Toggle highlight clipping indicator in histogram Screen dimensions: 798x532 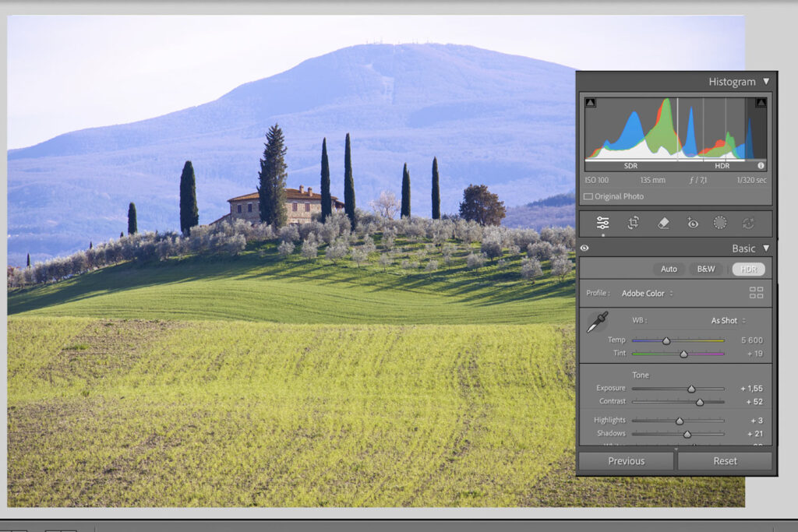click(761, 103)
